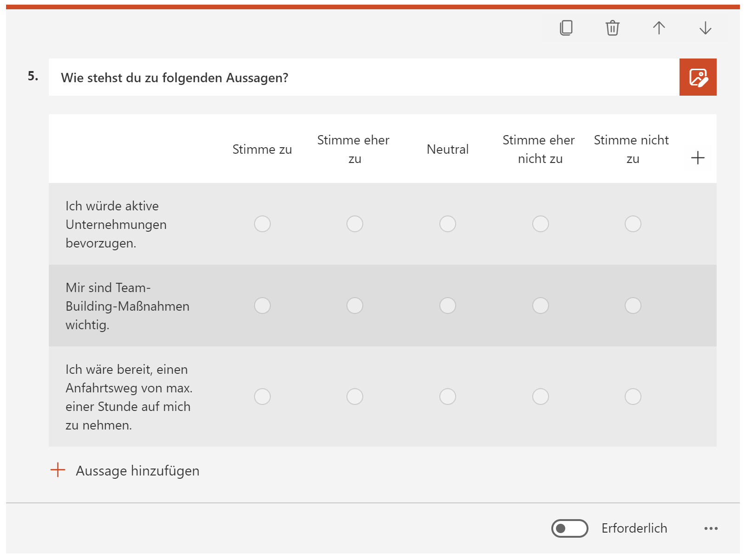Screen dimensions: 745x560
Task: Choose 'Stimme eher zu' for Team-Building row
Action: [x=355, y=306]
